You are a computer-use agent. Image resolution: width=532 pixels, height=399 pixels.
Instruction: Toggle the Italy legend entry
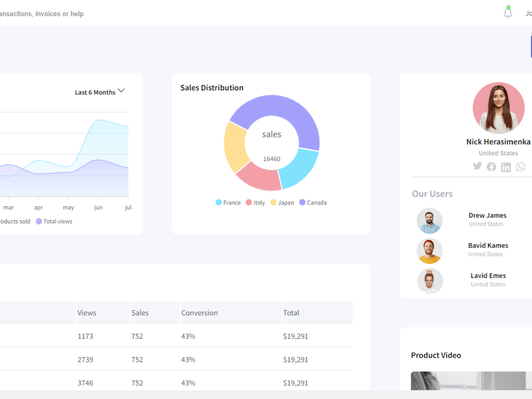pos(255,203)
